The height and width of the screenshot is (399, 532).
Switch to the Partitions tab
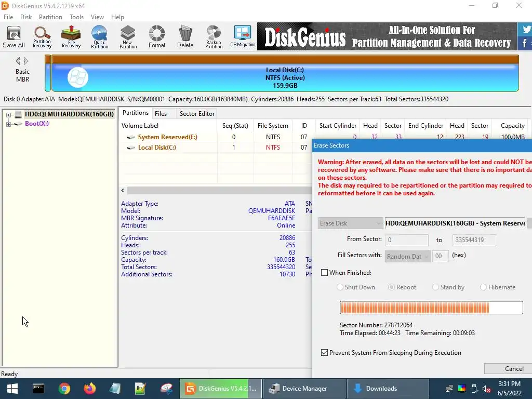(x=136, y=113)
